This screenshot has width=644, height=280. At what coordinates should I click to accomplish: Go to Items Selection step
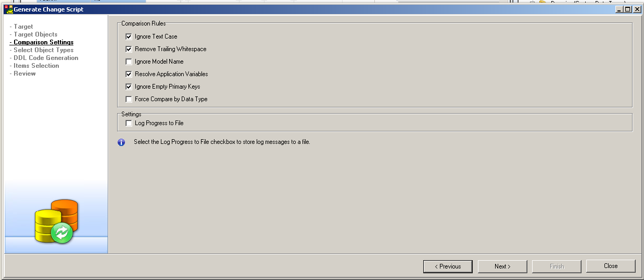pos(36,66)
